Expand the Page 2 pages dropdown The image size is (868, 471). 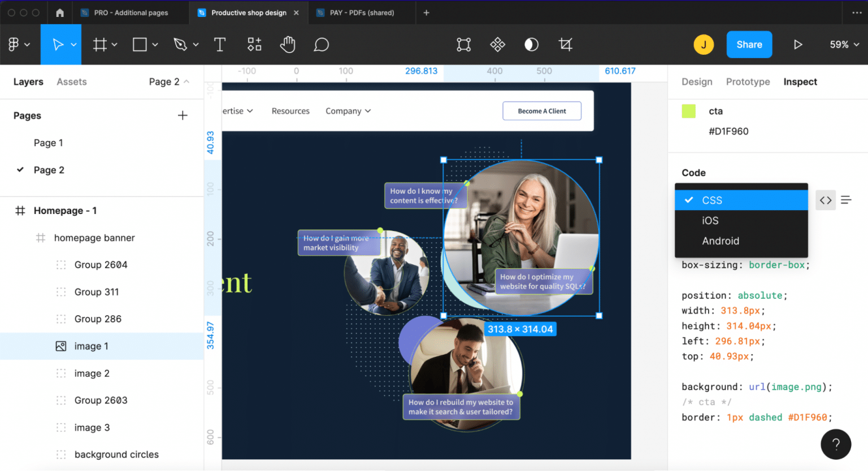point(169,82)
